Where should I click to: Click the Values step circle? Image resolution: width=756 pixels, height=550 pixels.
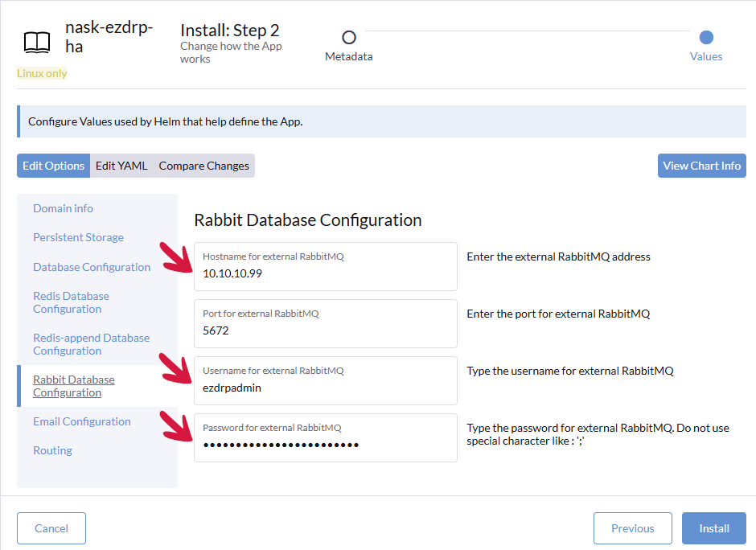tap(706, 37)
